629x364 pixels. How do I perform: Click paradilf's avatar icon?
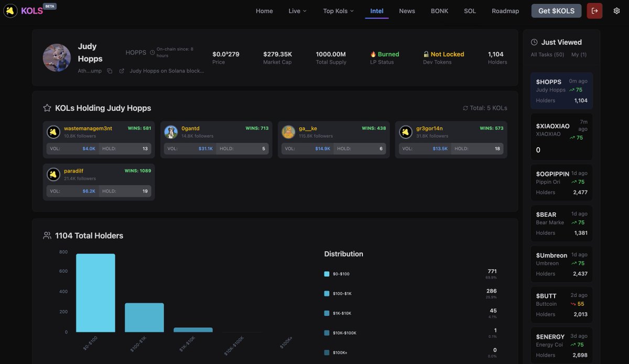pos(53,174)
